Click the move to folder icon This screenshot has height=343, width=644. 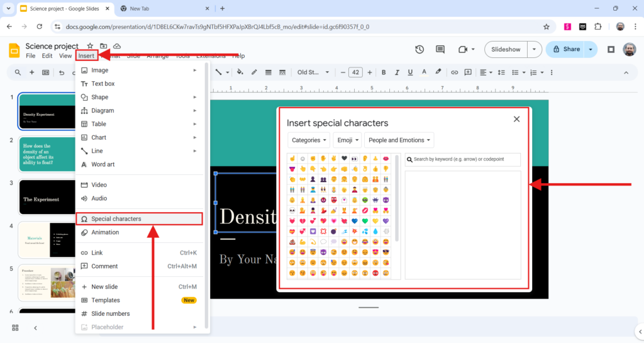click(x=104, y=46)
